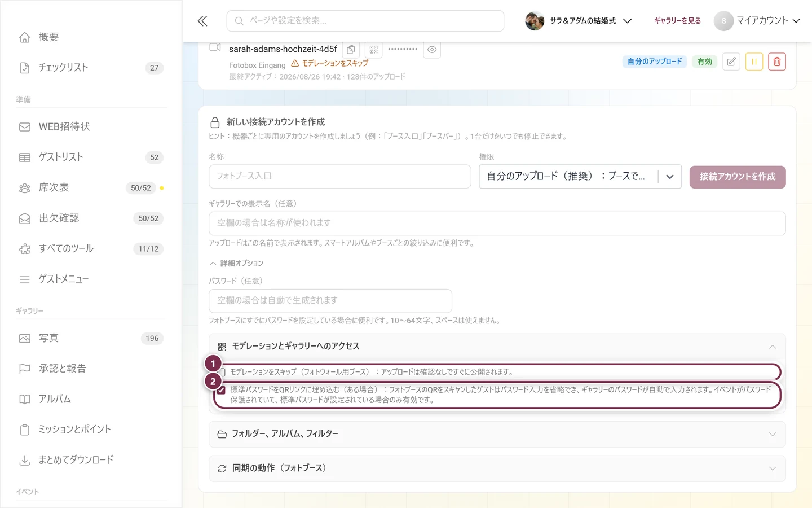Screen dimensions: 812x508
Task: Open WEB招待状 page
Action: 91,127
